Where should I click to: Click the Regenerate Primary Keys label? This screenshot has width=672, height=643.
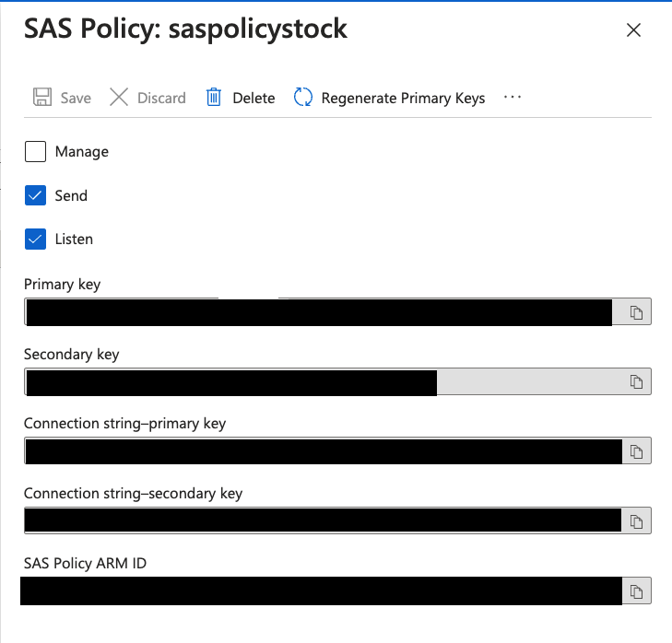coord(403,99)
